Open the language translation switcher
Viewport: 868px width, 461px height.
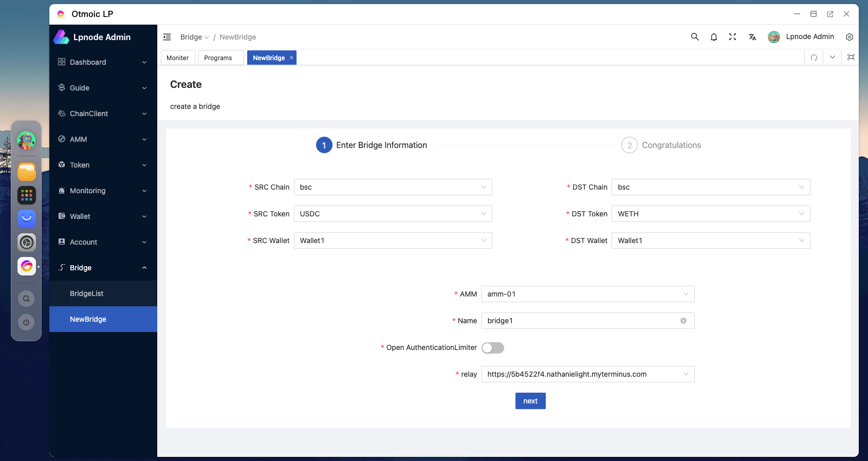click(752, 37)
